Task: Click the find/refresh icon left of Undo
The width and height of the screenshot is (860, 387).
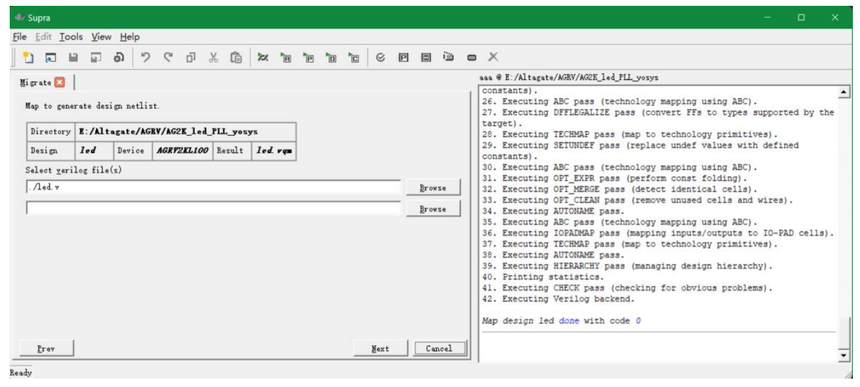Action: (118, 57)
